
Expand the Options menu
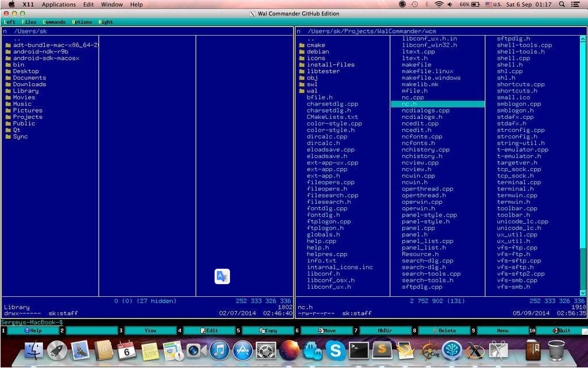tap(81, 22)
